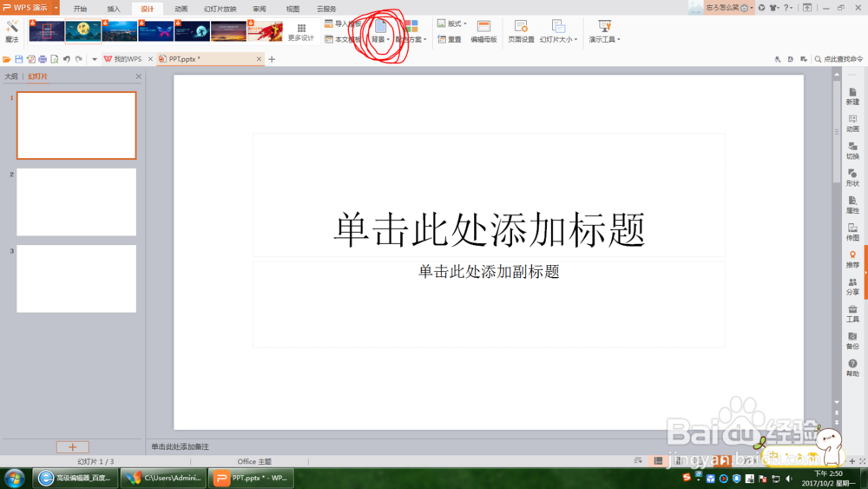Select slide 2 thumbnail

coord(76,202)
